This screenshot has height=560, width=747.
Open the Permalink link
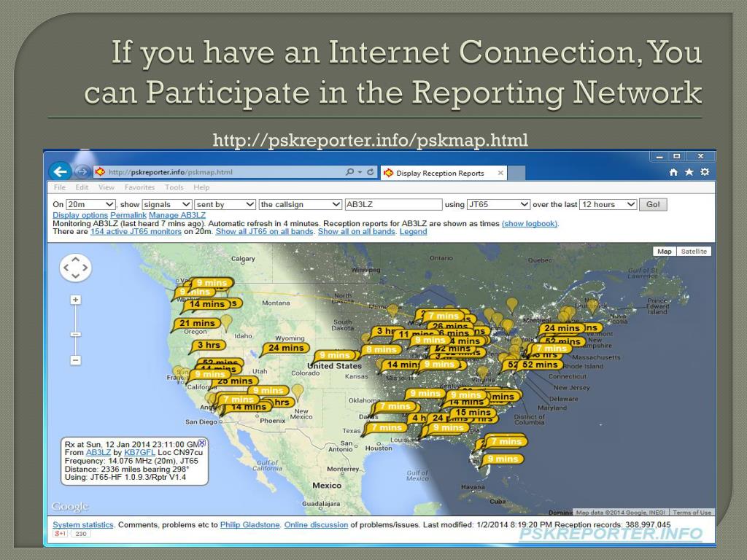[x=128, y=215]
